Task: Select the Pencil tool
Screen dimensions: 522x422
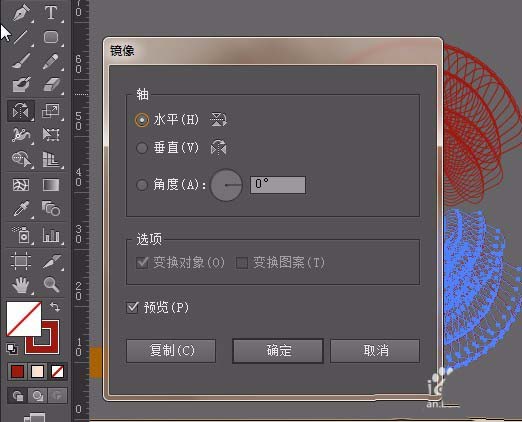Action: click(51, 61)
